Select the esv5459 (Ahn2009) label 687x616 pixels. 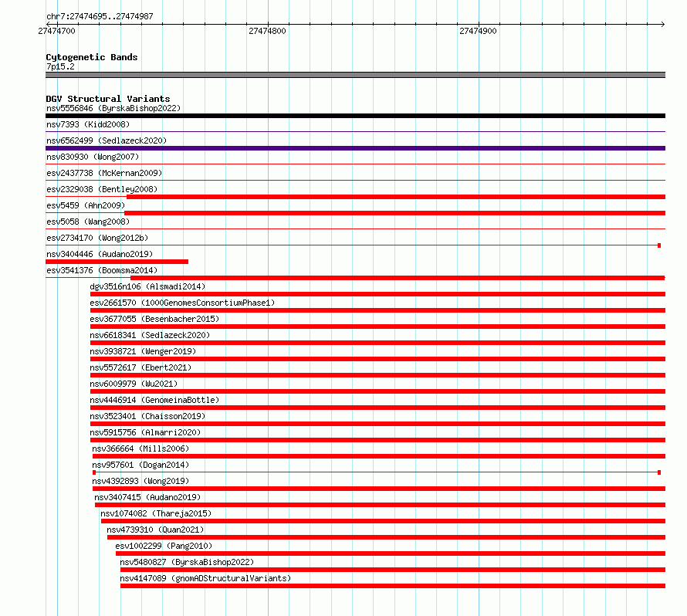coord(86,205)
